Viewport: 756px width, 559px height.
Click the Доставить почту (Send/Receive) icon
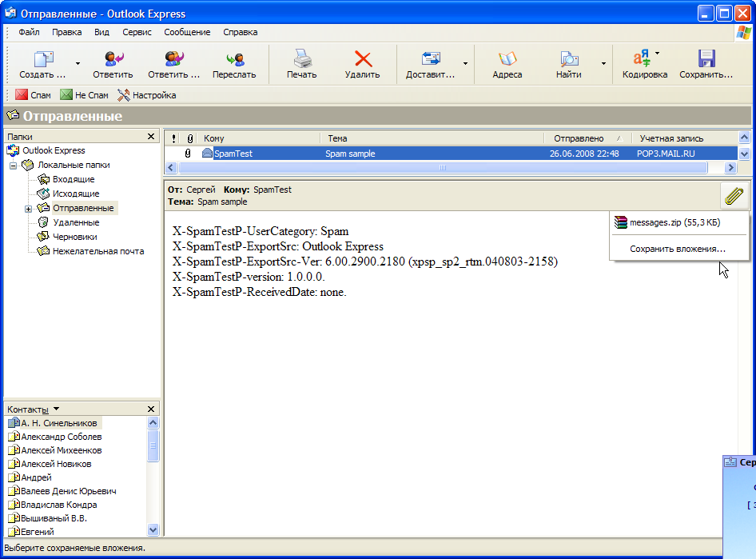(x=431, y=59)
